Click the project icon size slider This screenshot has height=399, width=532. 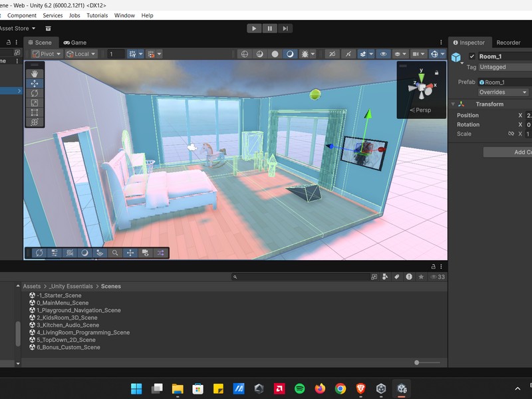(417, 362)
